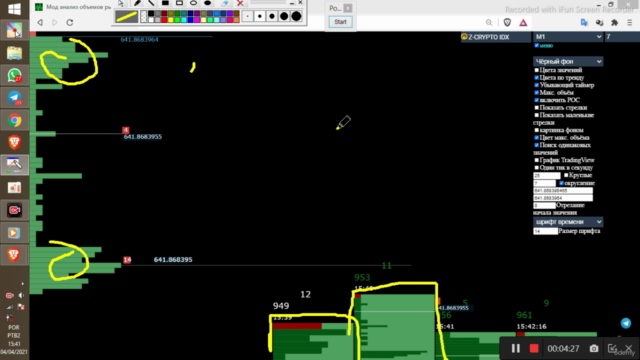Click the input field showing 7 beside M1
The width and height of the screenshot is (640, 360).
point(622,37)
